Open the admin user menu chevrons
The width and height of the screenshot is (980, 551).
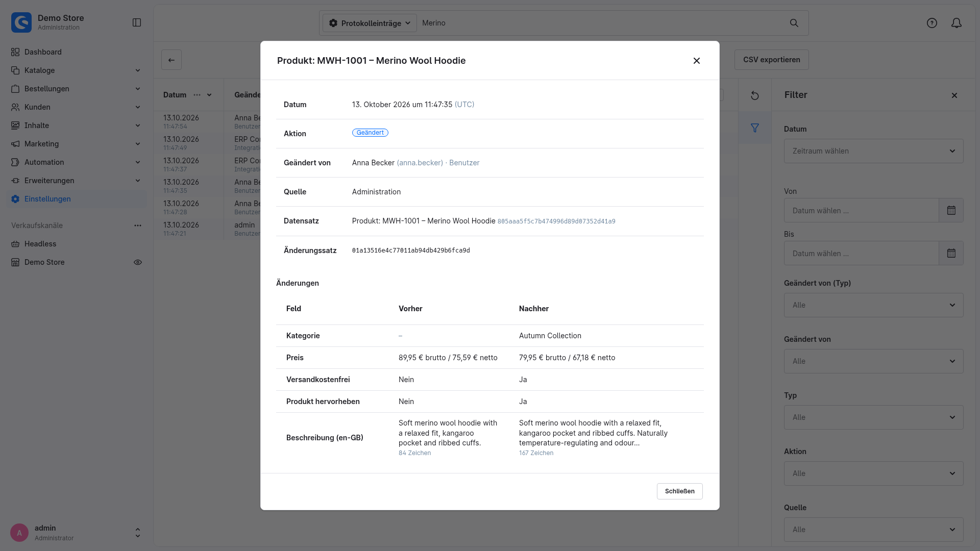pos(138,533)
